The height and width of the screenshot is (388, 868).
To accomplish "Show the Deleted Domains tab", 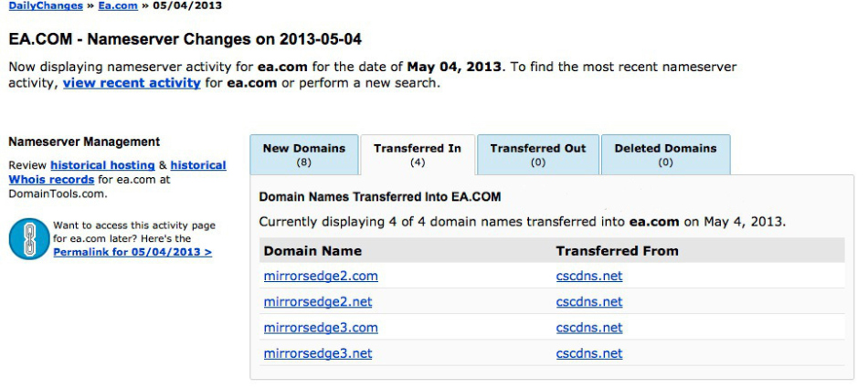I will pyautogui.click(x=665, y=154).
